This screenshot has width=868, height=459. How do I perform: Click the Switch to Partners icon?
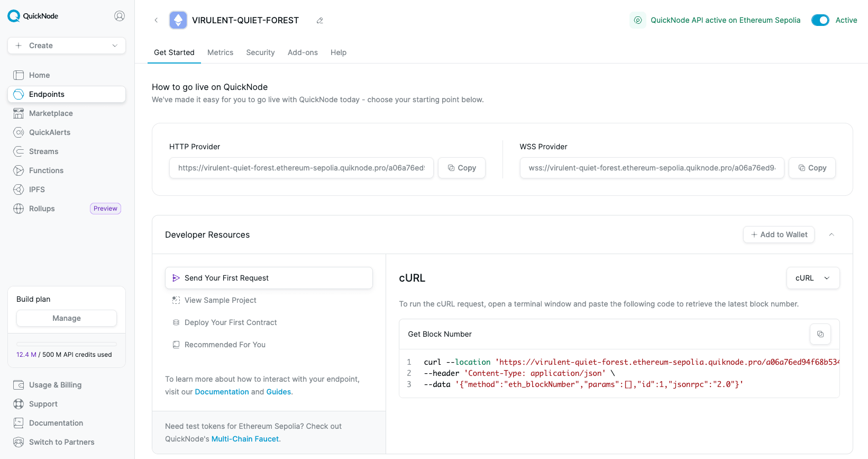click(19, 442)
